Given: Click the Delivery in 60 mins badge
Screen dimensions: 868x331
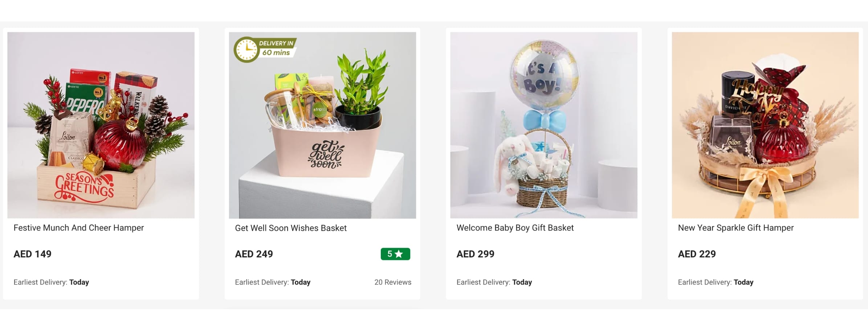Looking at the screenshot, I should pyautogui.click(x=265, y=49).
